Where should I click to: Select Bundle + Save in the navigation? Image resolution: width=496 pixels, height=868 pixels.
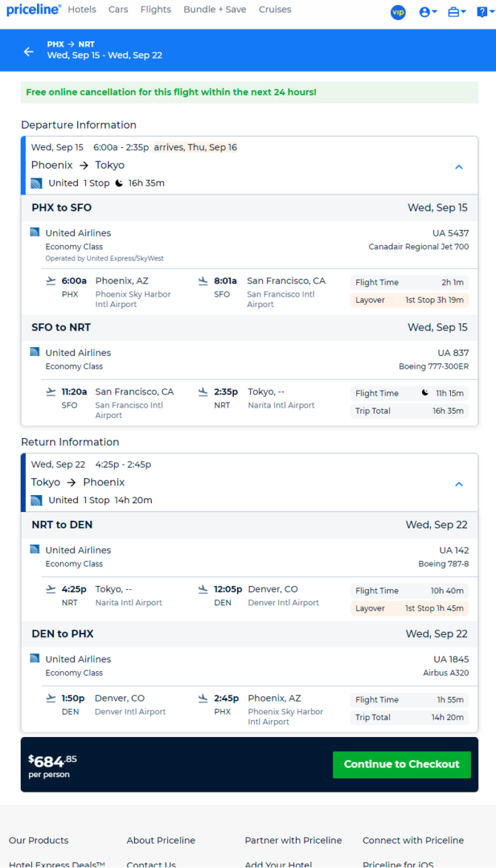[215, 10]
